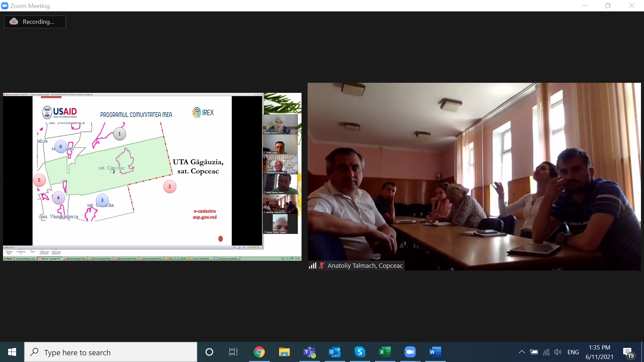Open Excel from the taskbar
Image resolution: width=644 pixels, height=362 pixels.
[385, 352]
